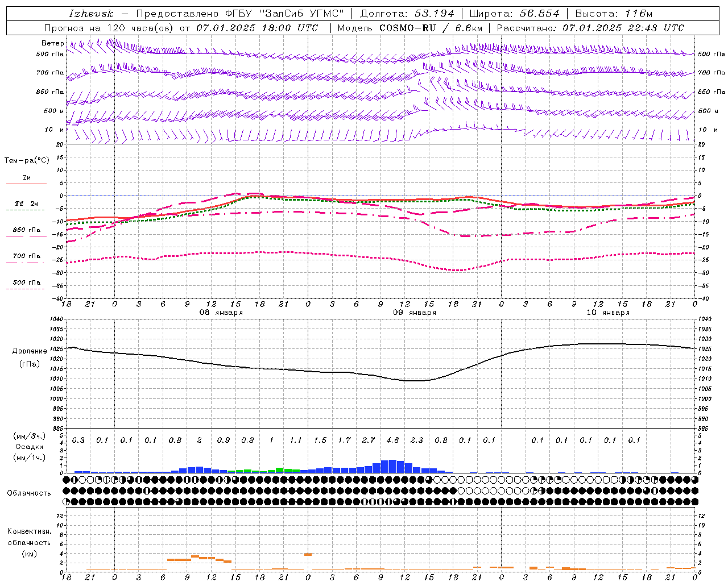The width and height of the screenshot is (728, 582).
Task: Click the 2.7 precipitation amount value
Action: tap(369, 440)
